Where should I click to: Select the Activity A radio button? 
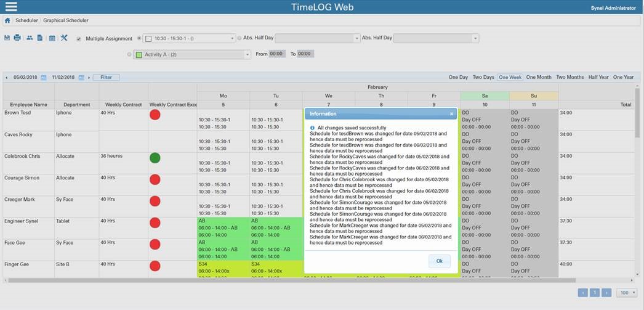129,54
